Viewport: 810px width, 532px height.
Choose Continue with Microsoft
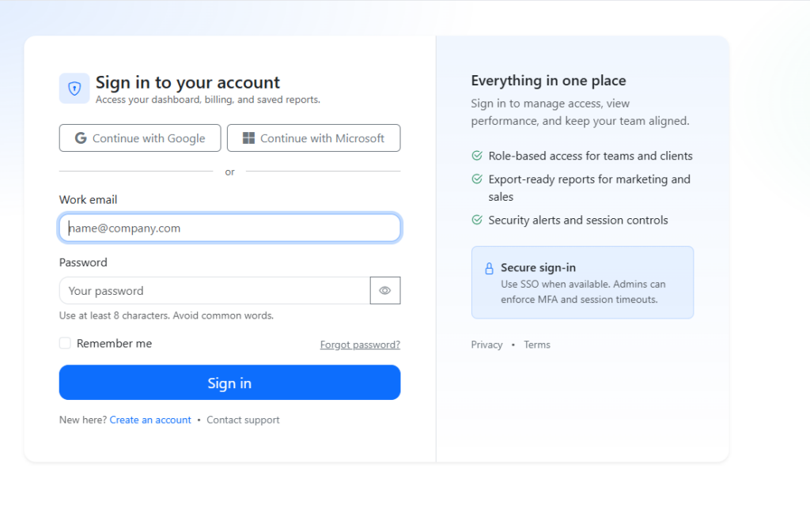pyautogui.click(x=313, y=138)
